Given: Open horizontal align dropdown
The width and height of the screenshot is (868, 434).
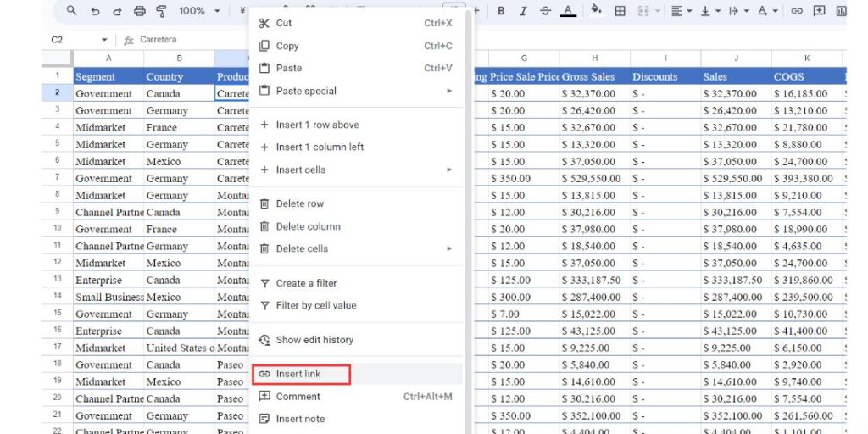Looking at the screenshot, I should (682, 10).
